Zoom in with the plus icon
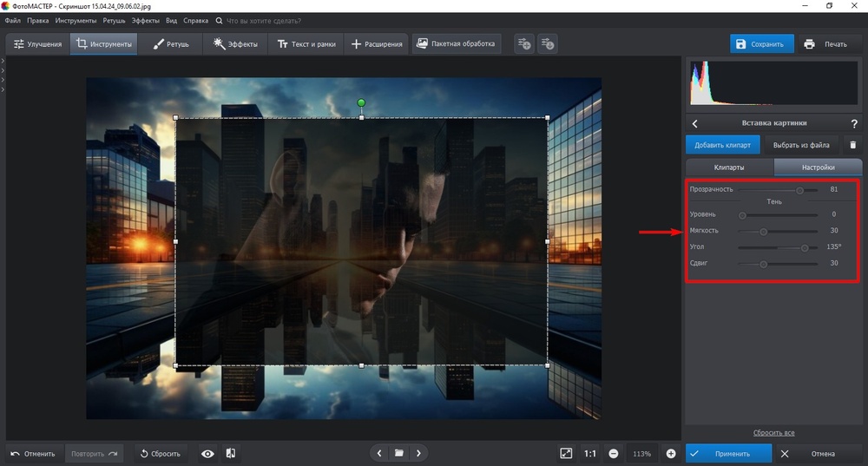Screen dimensions: 868x466 pyautogui.click(x=671, y=453)
